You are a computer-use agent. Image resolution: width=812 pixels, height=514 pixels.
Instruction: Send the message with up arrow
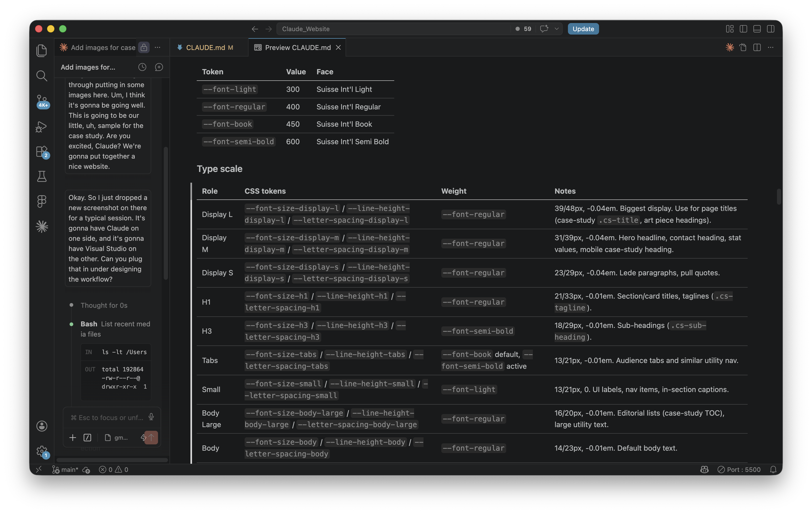(151, 437)
